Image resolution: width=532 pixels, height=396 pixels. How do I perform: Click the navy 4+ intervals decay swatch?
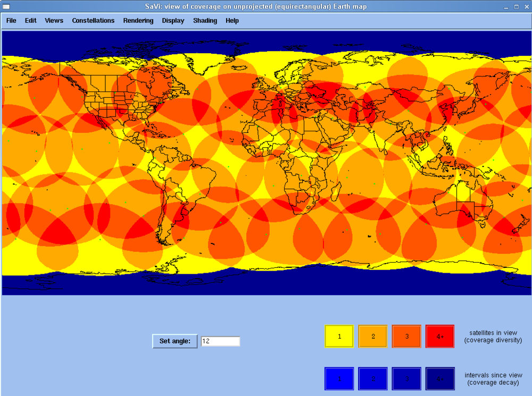point(440,378)
